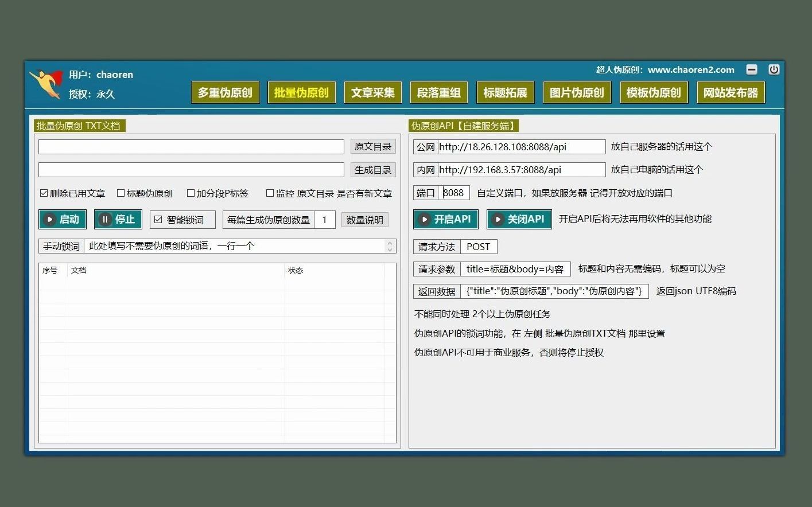Click the POST request method field
812x507 pixels.
pos(479,247)
